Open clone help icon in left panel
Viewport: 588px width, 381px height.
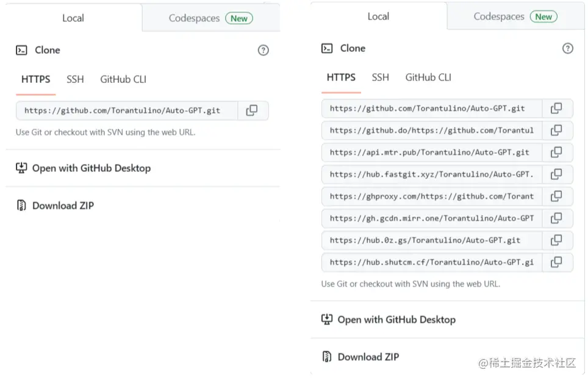[x=264, y=50]
